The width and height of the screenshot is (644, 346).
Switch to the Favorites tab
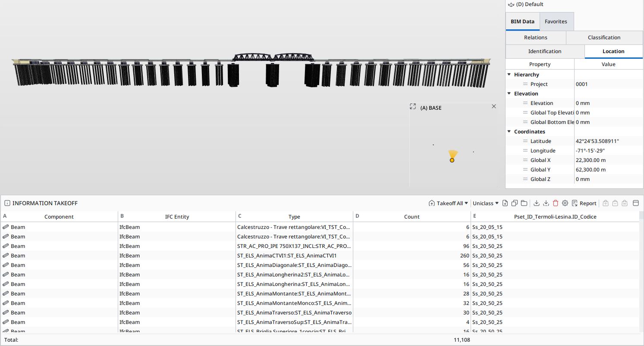pyautogui.click(x=556, y=22)
